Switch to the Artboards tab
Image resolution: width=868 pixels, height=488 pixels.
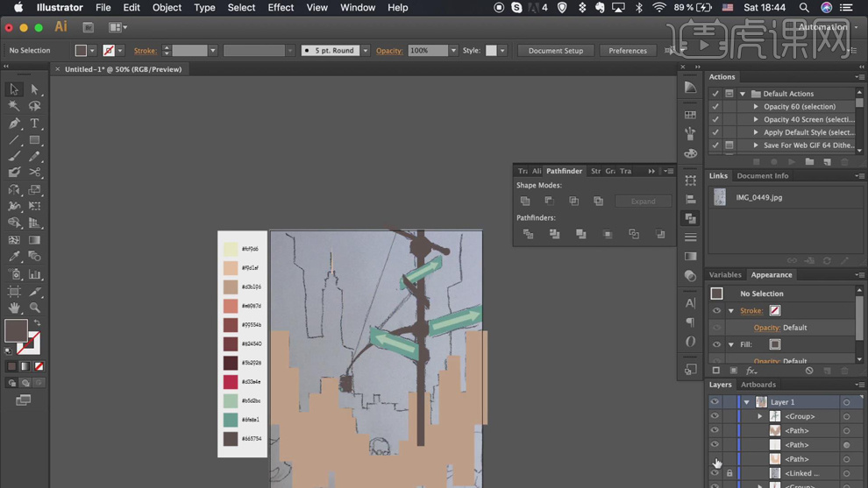click(x=758, y=385)
